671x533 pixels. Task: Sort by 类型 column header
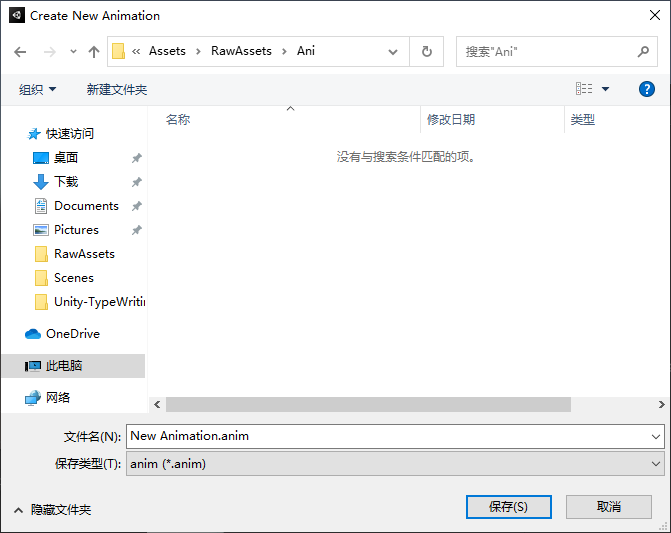(582, 119)
